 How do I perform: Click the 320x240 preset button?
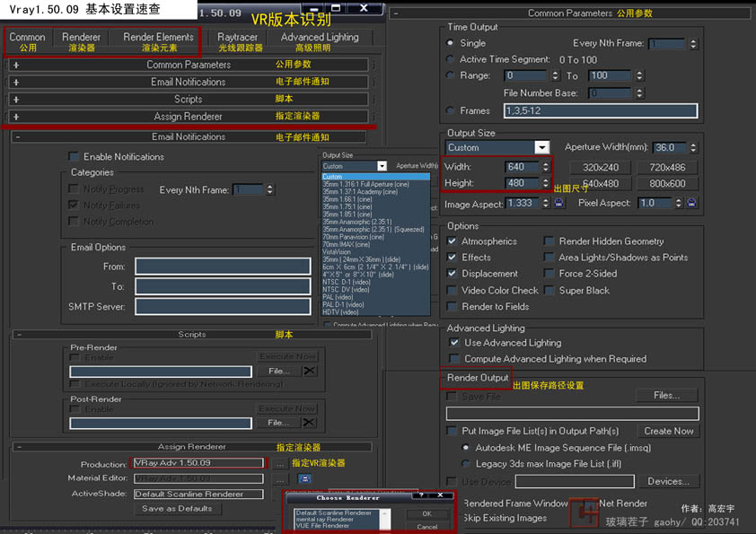click(601, 167)
